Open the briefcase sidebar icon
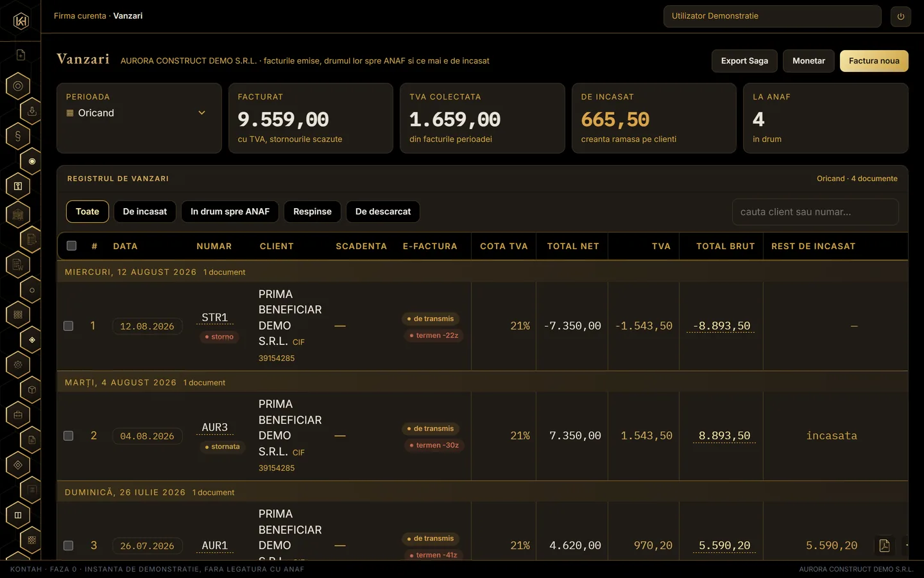This screenshot has height=578, width=924. (18, 415)
